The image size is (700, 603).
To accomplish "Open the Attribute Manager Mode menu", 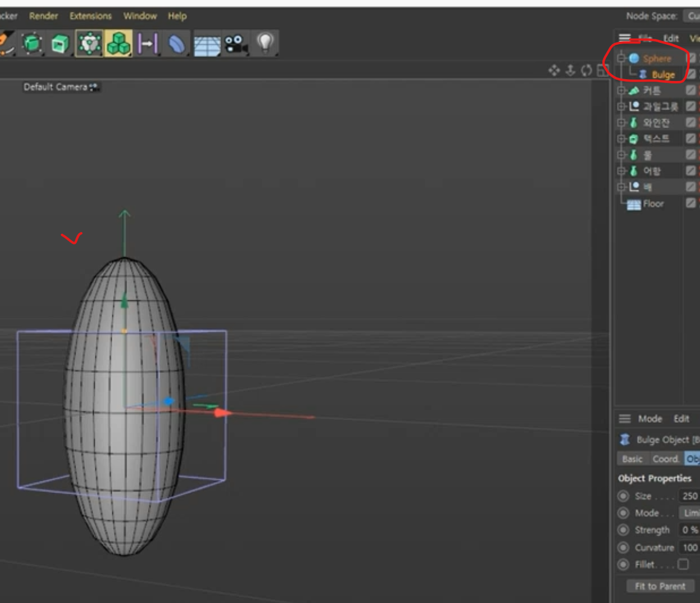I will pyautogui.click(x=650, y=419).
